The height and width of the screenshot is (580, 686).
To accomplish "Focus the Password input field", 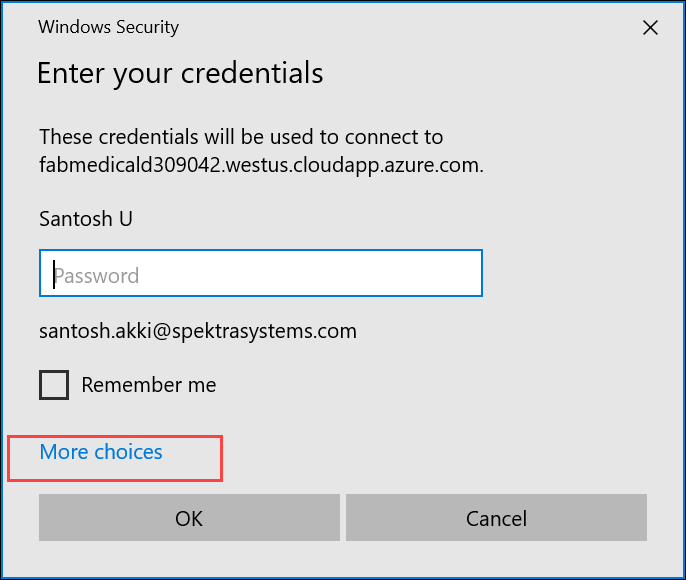I will tap(261, 273).
